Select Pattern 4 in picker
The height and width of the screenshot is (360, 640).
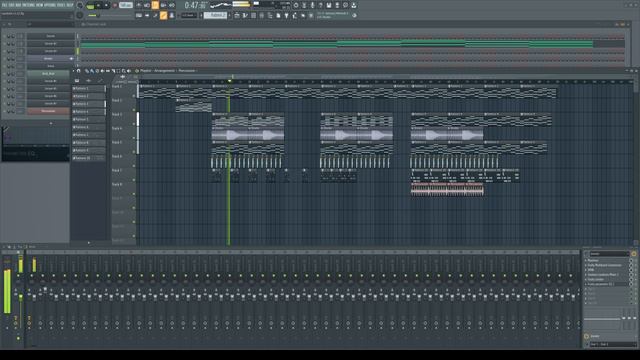tap(89, 111)
